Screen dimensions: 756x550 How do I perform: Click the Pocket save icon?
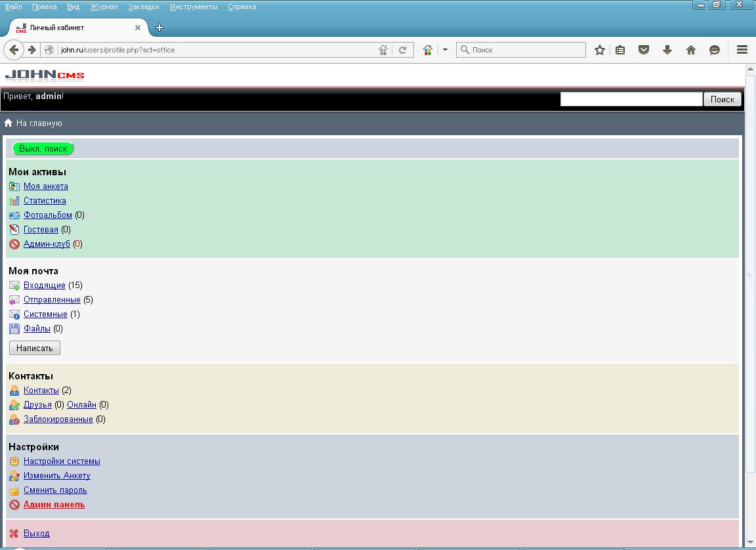644,50
